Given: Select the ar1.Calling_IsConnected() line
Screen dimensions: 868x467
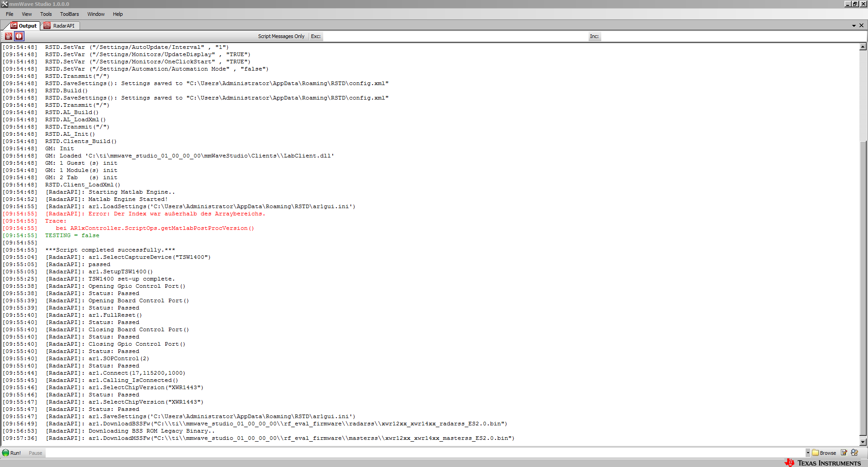Looking at the screenshot, I should (x=90, y=380).
